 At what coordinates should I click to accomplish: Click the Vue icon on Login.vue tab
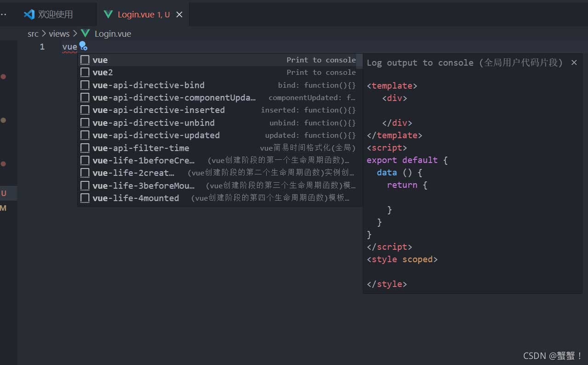[x=108, y=14]
